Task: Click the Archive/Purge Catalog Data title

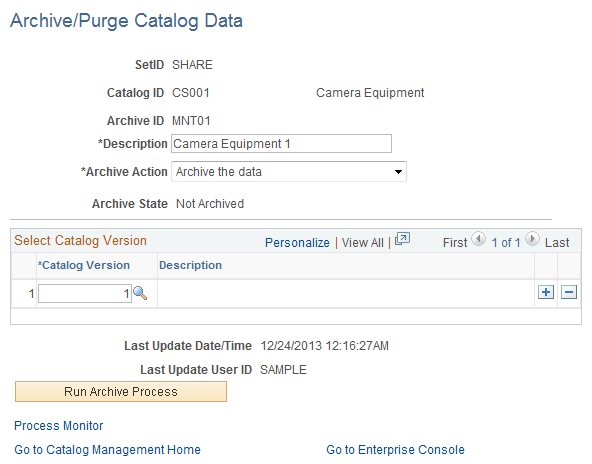Action: coord(126,21)
